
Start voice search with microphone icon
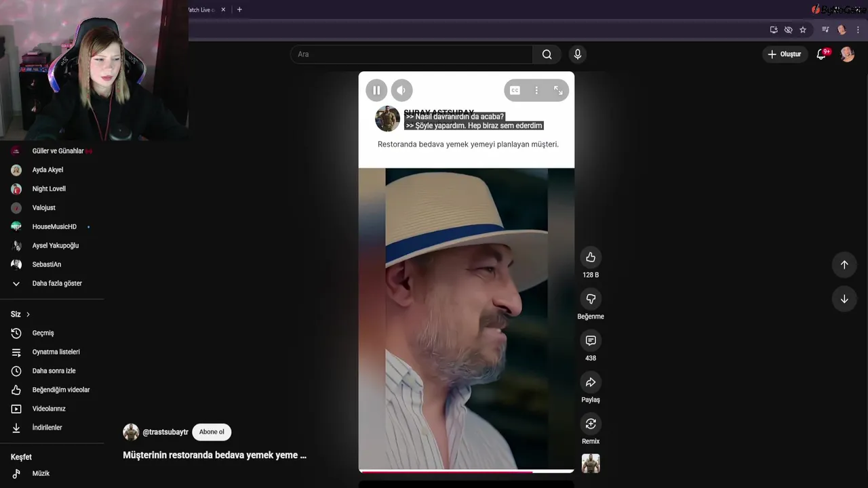577,54
